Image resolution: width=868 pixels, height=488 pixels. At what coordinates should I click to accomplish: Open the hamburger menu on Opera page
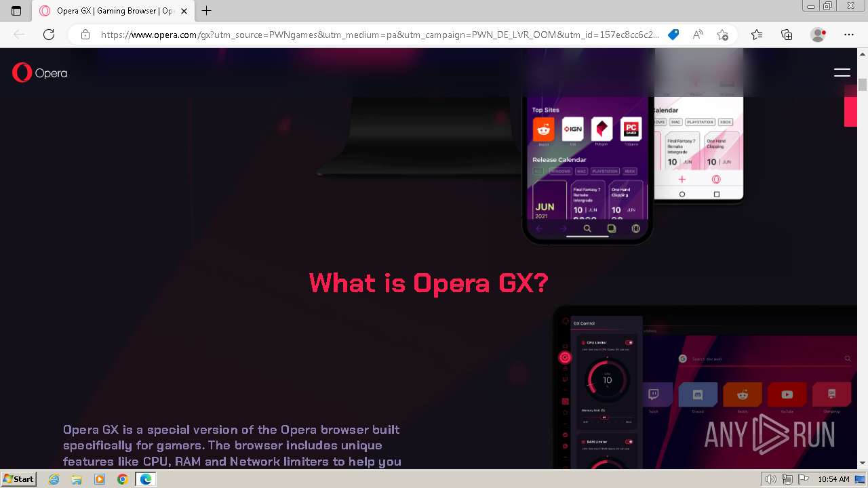(842, 73)
